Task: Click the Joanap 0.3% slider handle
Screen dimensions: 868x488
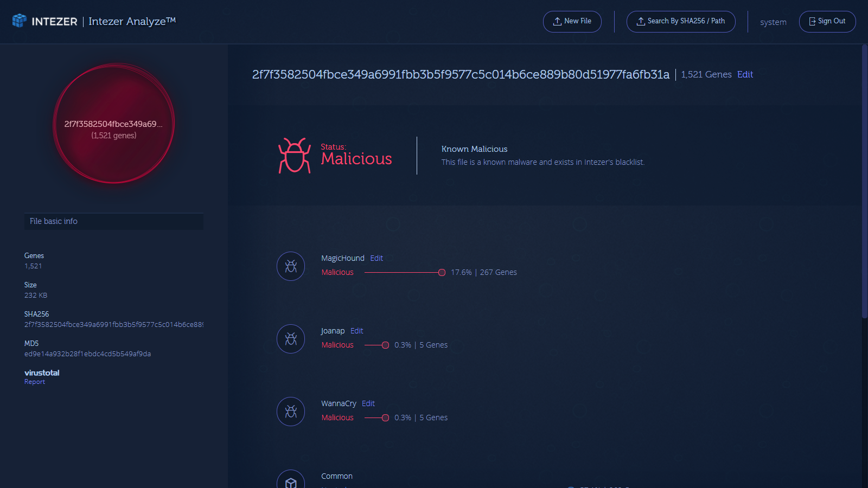Action: [385, 345]
